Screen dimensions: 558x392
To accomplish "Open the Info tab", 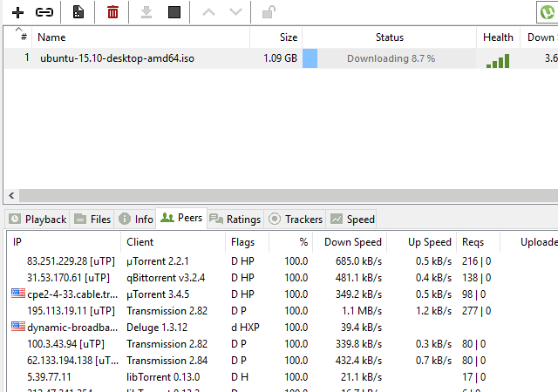I will coord(136,220).
